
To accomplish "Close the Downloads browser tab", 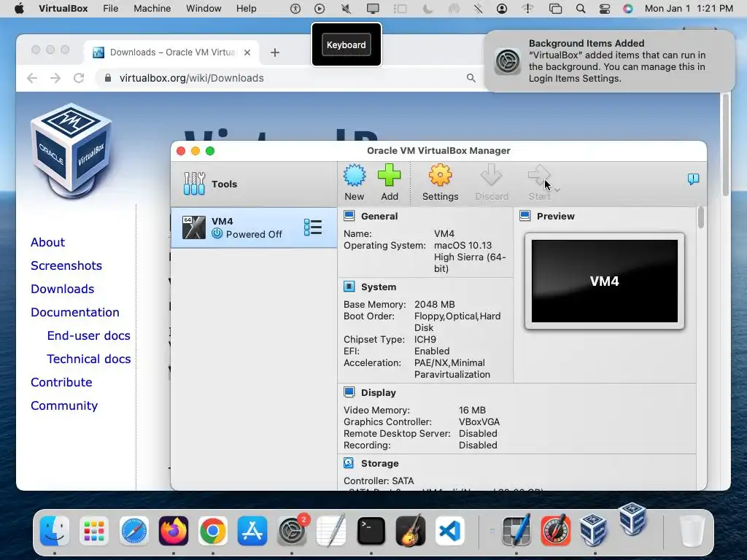I will pyautogui.click(x=247, y=52).
